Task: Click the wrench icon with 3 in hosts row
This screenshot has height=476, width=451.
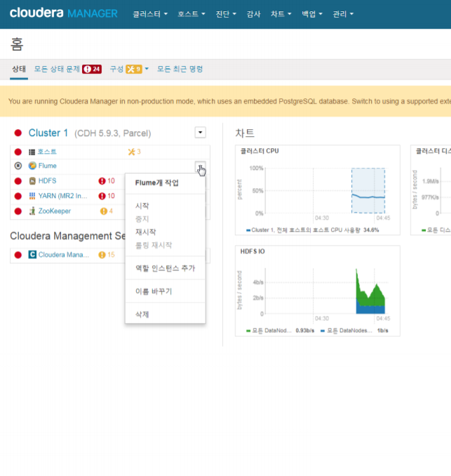Action: click(134, 152)
